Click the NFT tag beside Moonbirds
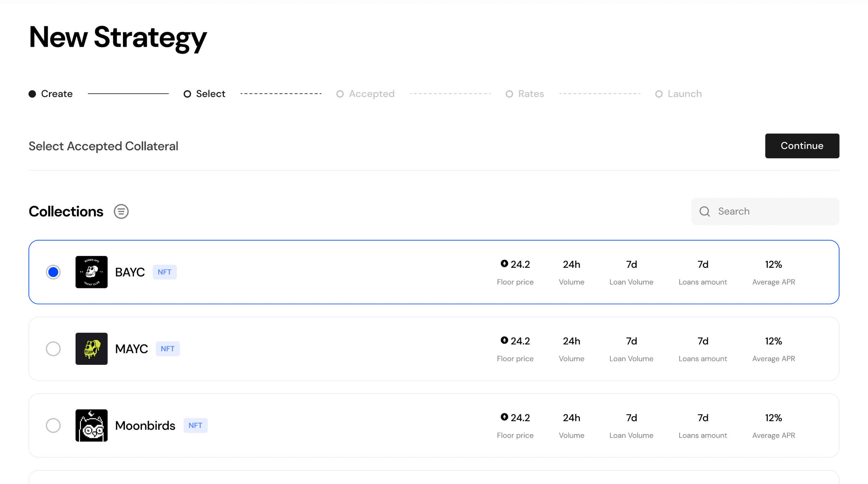Image resolution: width=868 pixels, height=484 pixels. pyautogui.click(x=195, y=425)
